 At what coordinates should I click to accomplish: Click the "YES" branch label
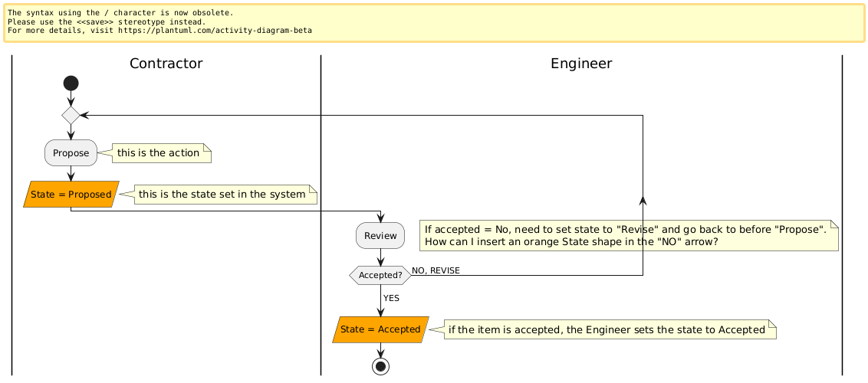point(393,298)
